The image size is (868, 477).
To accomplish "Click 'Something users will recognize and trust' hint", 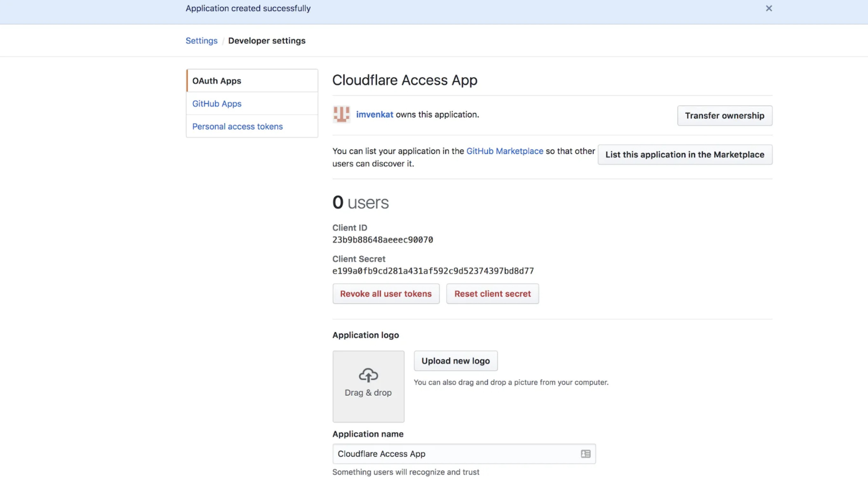I will click(406, 472).
